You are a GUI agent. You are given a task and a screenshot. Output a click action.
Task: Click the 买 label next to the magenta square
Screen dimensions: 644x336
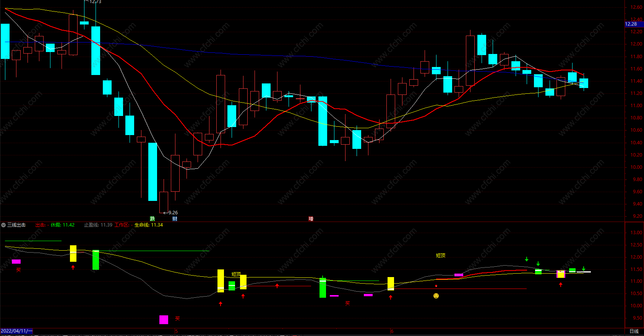177,318
